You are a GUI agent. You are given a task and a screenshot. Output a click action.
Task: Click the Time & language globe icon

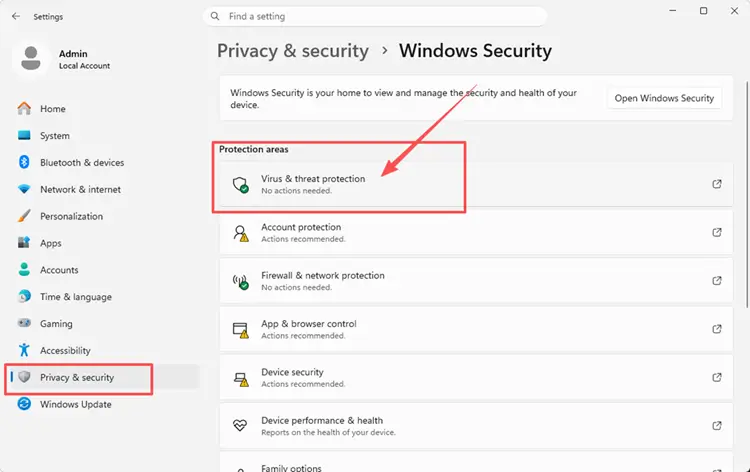pos(24,296)
